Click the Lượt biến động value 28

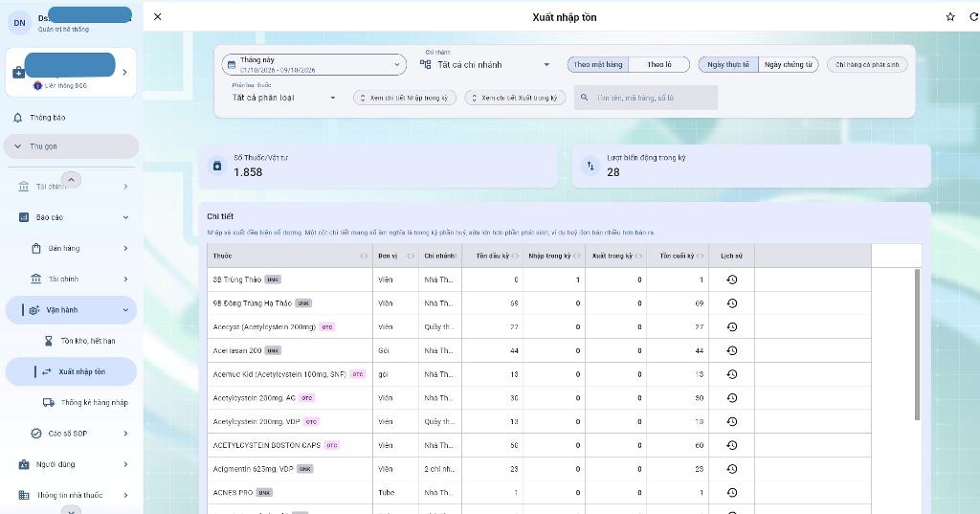point(613,172)
